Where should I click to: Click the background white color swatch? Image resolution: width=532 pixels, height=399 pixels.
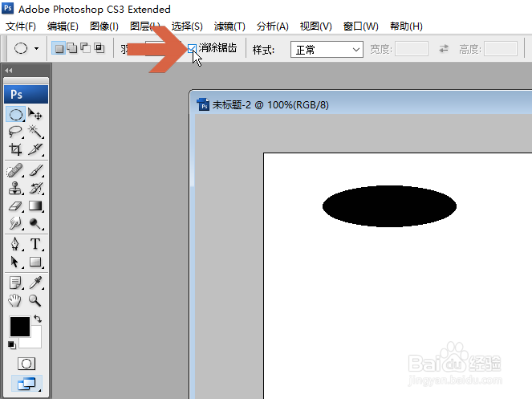(x=35, y=340)
